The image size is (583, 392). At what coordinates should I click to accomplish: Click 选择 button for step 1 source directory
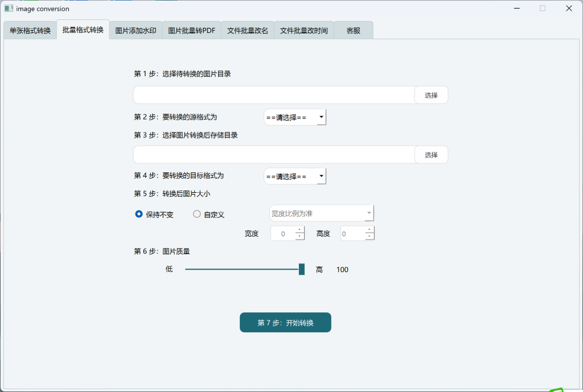click(431, 95)
